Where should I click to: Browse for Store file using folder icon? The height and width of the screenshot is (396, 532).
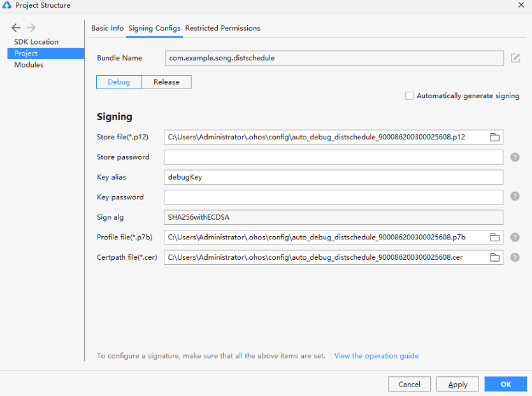pyautogui.click(x=494, y=137)
